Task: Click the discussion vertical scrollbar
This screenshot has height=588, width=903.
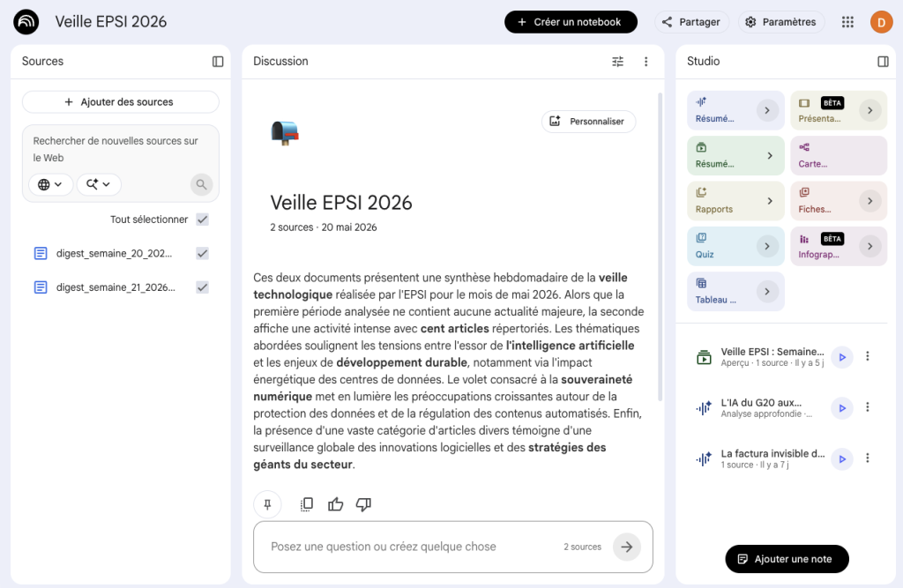Action: click(x=660, y=247)
